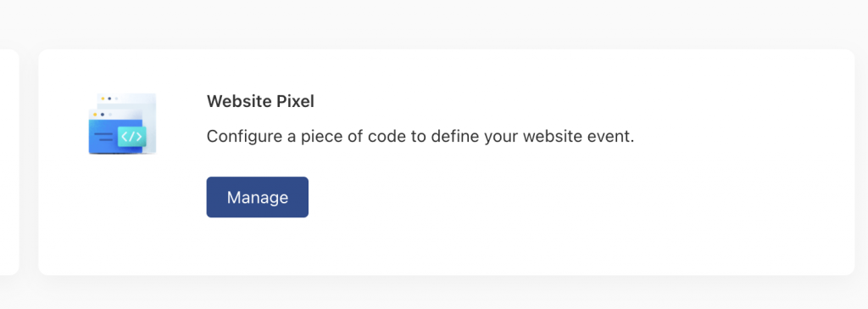Click the word Manage on the blue button
Screen dimensions: 868x309
pyautogui.click(x=258, y=197)
